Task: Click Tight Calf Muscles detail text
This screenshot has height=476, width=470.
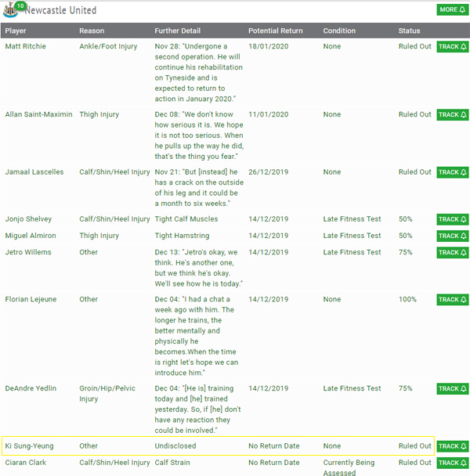Action: (x=186, y=219)
